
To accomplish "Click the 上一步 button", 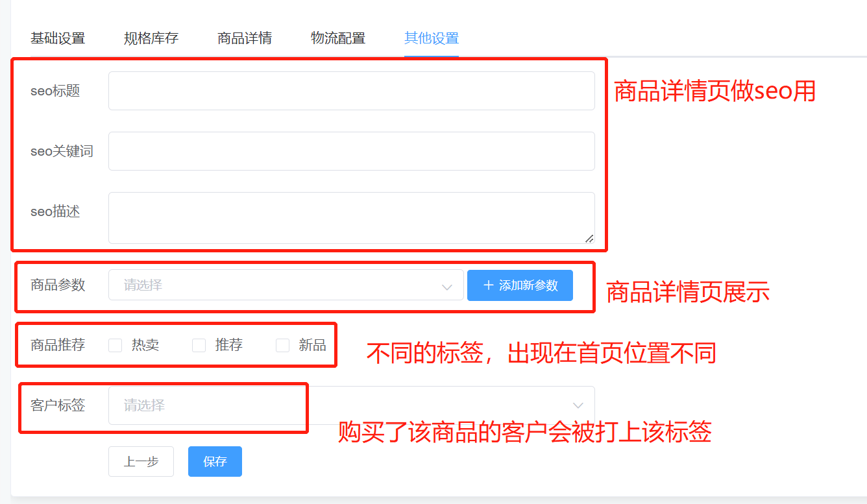I will 141,461.
